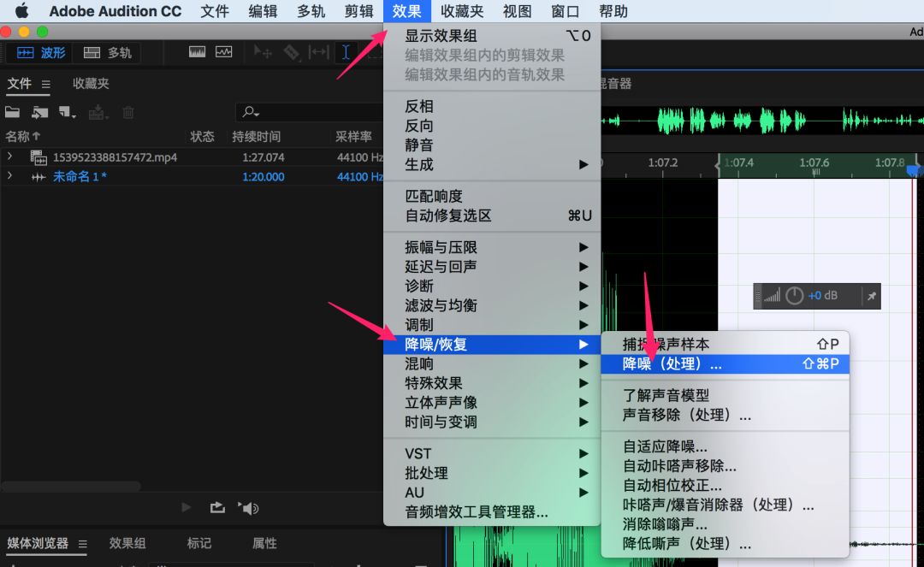Toggle the razor tool in the toolbar
924x567 pixels.
pyautogui.click(x=291, y=51)
